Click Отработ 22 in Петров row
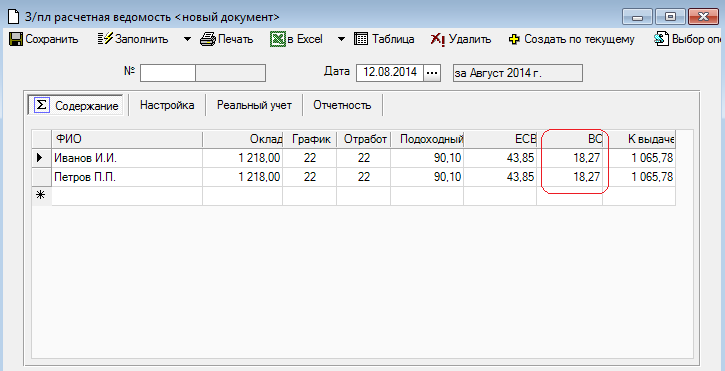 [363, 177]
